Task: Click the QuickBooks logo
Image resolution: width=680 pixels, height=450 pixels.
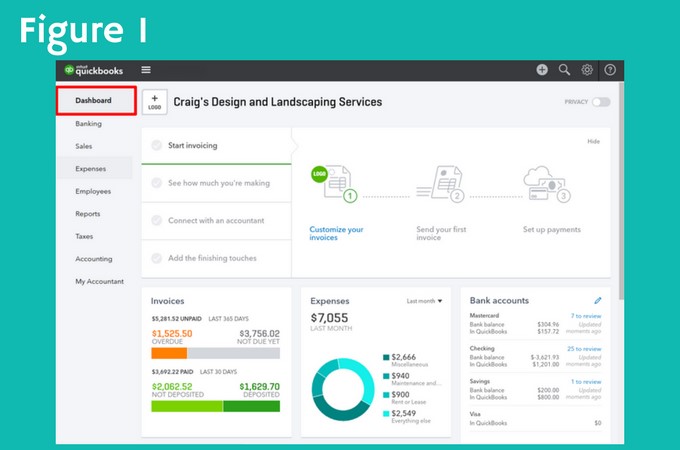Action: (x=94, y=70)
